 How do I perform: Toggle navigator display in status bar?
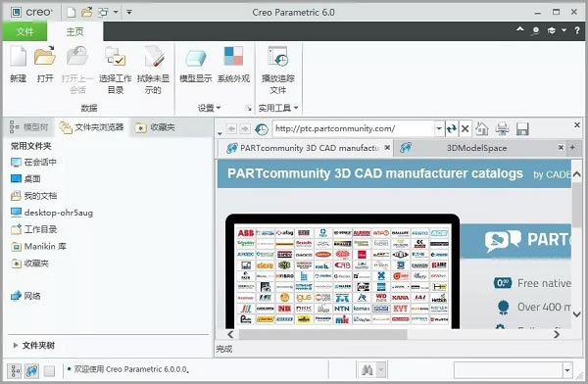point(15,371)
